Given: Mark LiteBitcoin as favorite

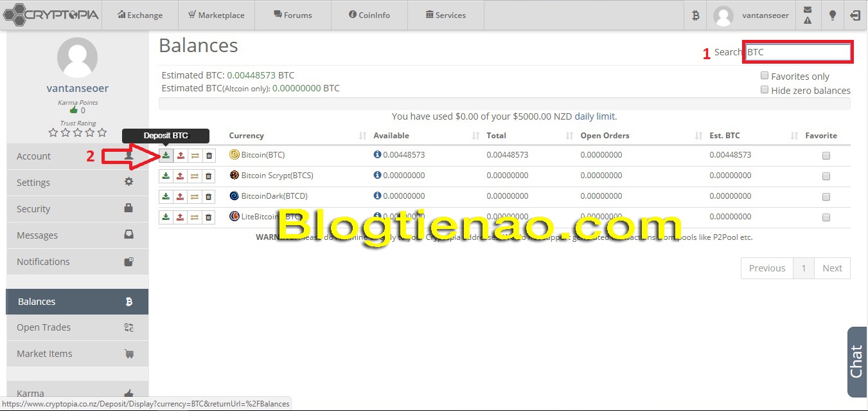Looking at the screenshot, I should coord(826,217).
